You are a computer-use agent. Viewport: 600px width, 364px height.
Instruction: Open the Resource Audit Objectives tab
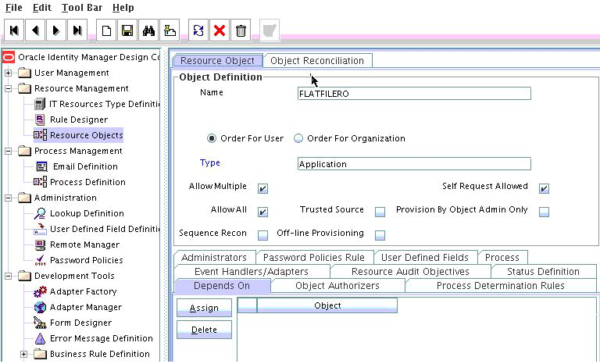click(410, 271)
